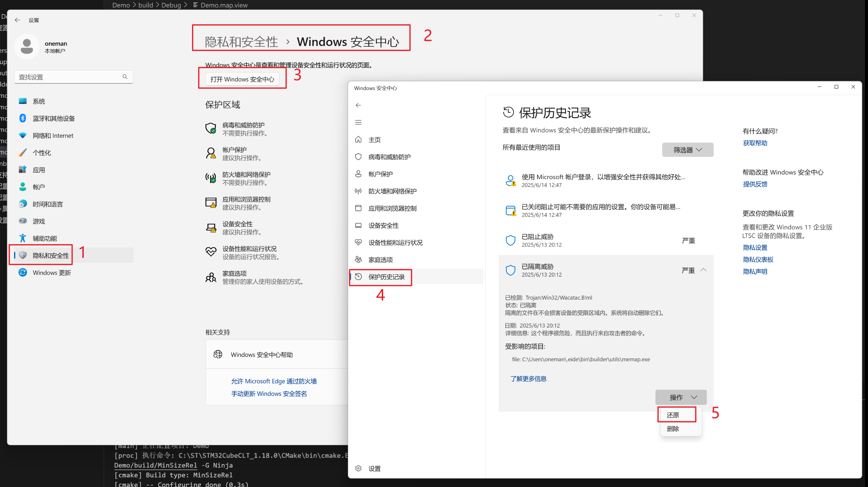Click 允许 Microsoft Edge 通过防火墙 link
This screenshot has width=868, height=487.
(x=273, y=381)
